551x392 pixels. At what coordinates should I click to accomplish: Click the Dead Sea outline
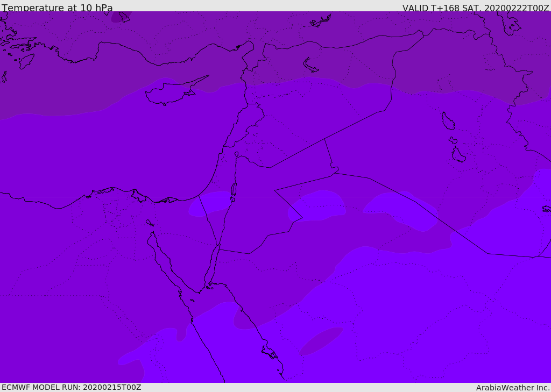point(234,189)
